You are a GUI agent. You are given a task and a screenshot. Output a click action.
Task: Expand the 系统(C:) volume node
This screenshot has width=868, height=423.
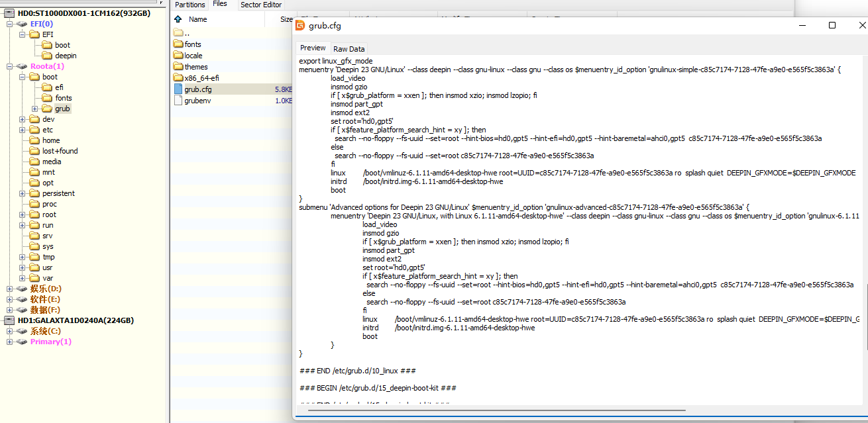[9, 331]
